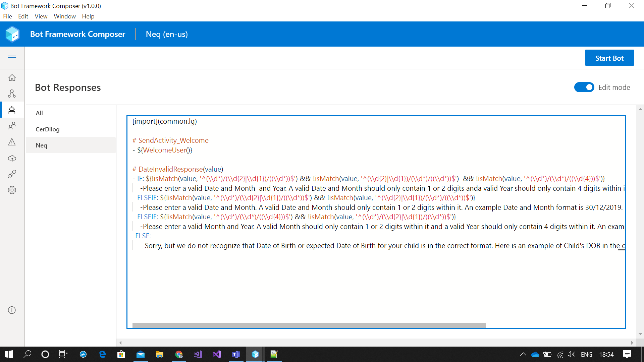
Task: Open the Design flow view
Action: (x=12, y=94)
